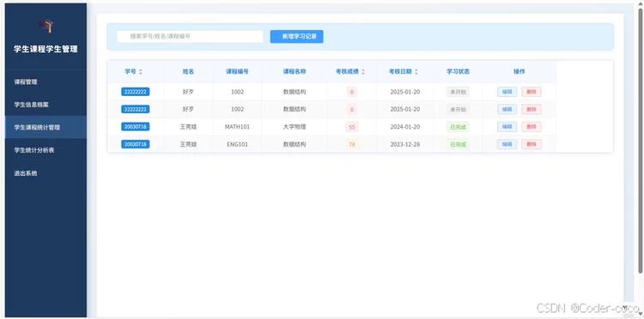644x319 pixels.
Task: Click the student name in ENG101 row
Action: pos(188,144)
